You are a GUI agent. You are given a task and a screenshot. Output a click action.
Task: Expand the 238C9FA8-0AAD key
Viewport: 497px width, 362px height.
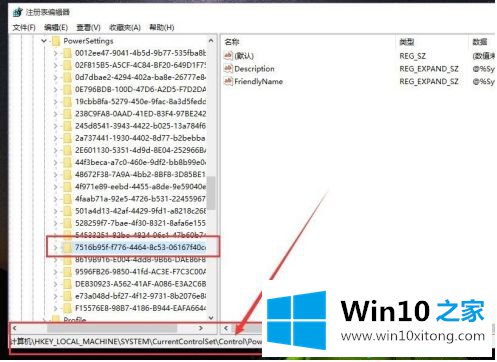(x=55, y=114)
